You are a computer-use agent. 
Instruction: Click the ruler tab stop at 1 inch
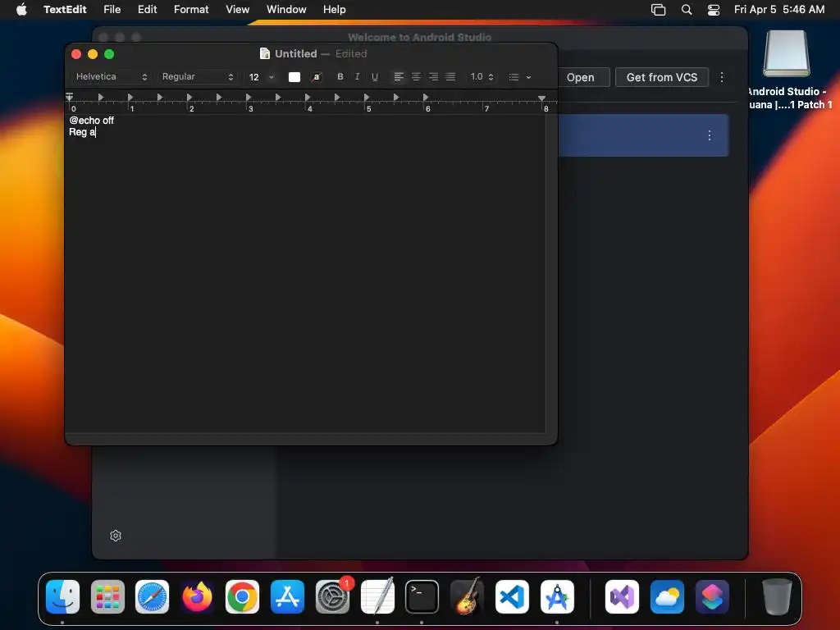pyautogui.click(x=130, y=97)
